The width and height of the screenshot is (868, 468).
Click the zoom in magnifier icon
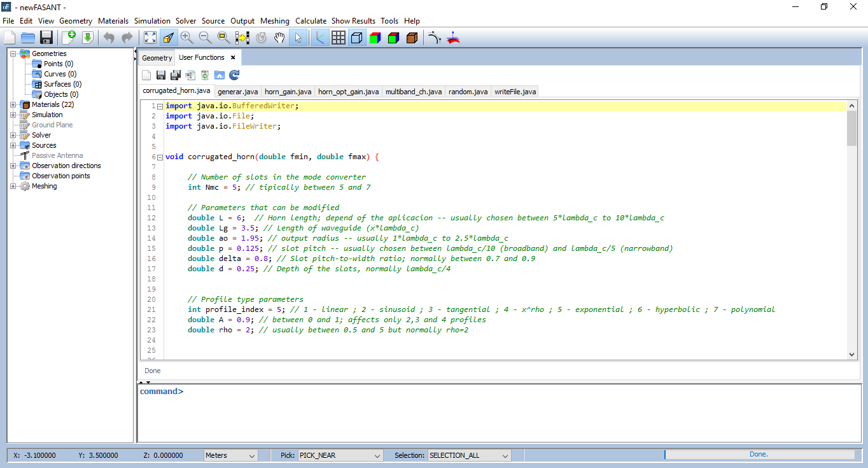[x=186, y=38]
